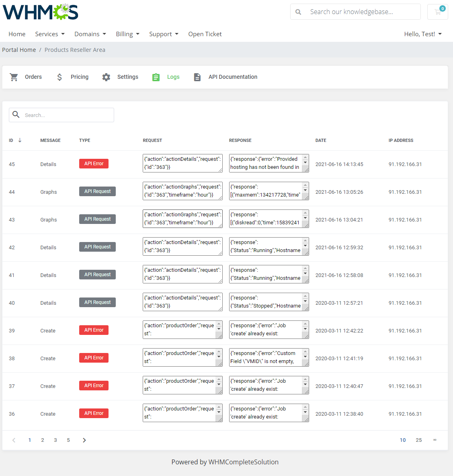Click the response textarea of log 42
Image resolution: width=453 pixels, height=476 pixels.
click(269, 246)
